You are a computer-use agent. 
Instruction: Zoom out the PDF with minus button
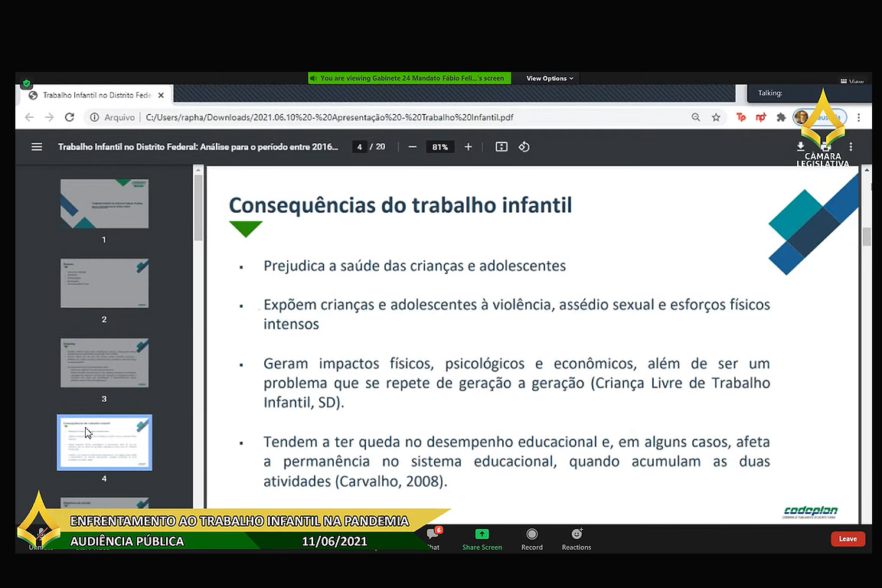[x=413, y=147]
